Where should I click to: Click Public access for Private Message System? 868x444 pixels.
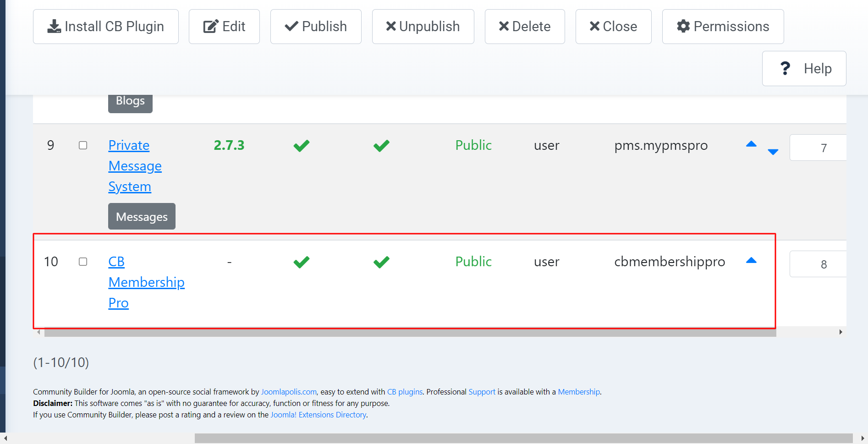click(x=473, y=145)
